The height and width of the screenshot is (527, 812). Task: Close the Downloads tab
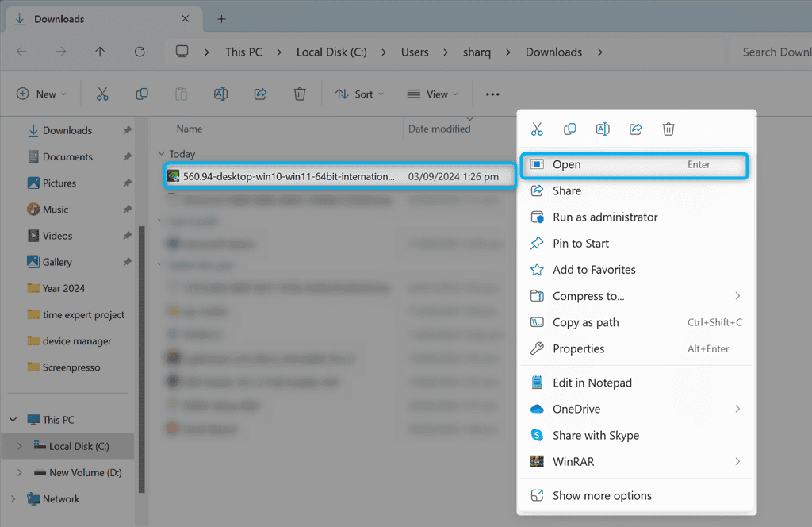[185, 19]
